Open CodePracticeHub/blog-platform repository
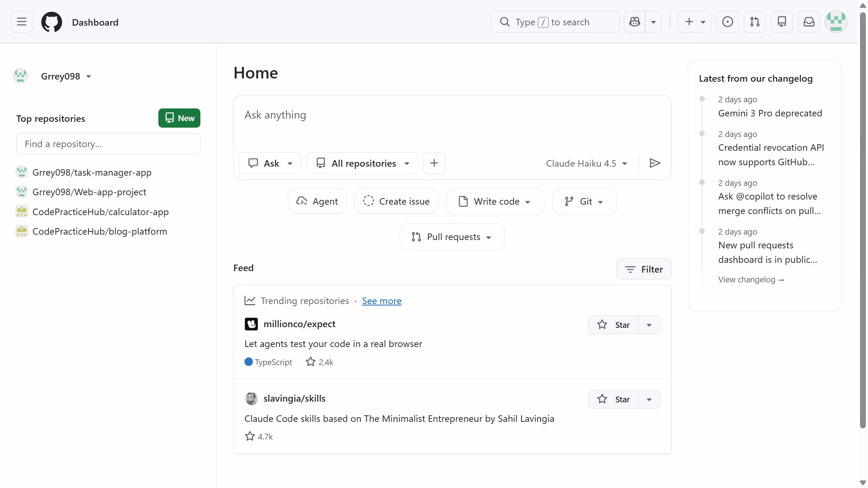Screen dimensions: 868x488 [100, 231]
